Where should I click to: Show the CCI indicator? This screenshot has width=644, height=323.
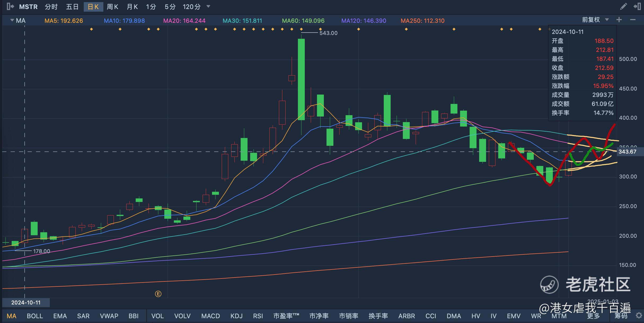click(431, 316)
